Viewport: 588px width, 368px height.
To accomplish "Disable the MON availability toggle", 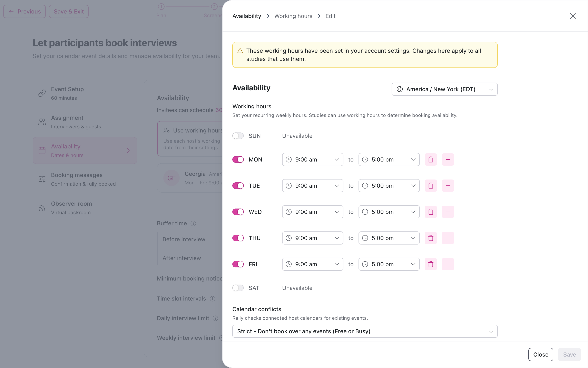I will [238, 159].
